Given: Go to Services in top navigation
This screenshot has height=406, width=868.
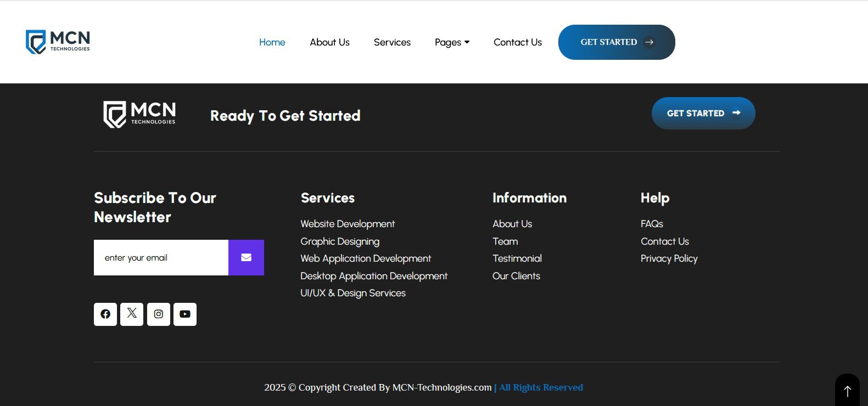Looking at the screenshot, I should pos(392,42).
